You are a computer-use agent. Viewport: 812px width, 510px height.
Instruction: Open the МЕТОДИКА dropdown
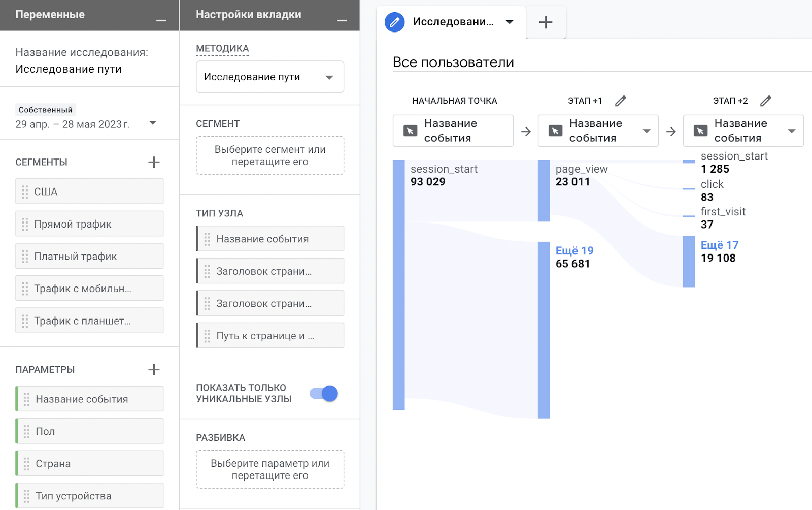tap(269, 77)
